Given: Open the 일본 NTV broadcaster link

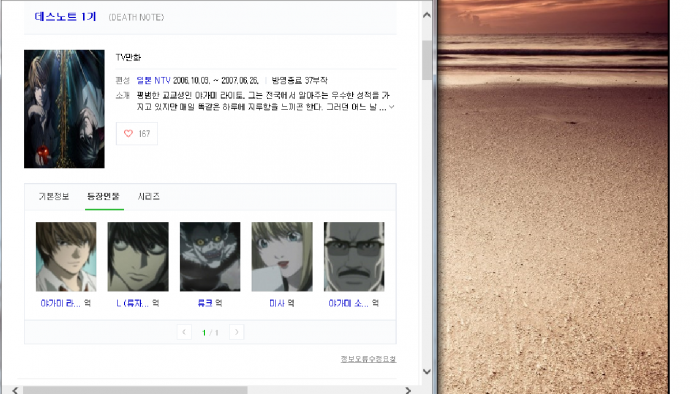Looking at the screenshot, I should point(154,80).
